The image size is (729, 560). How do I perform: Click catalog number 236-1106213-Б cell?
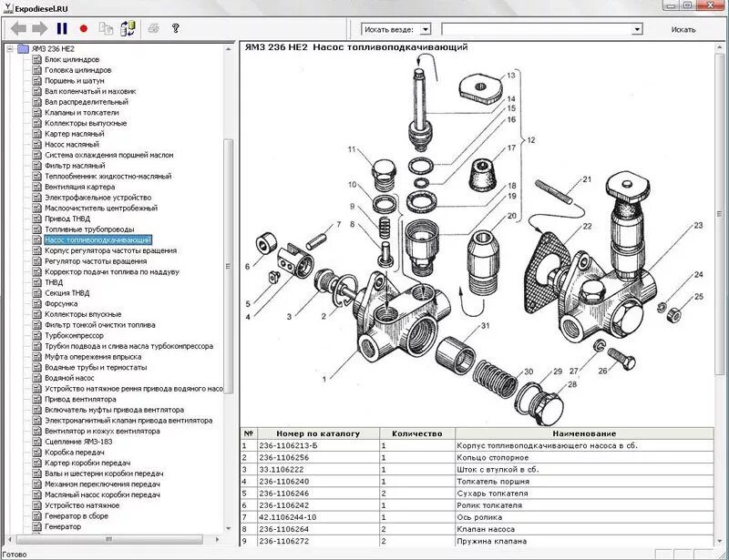[318, 445]
